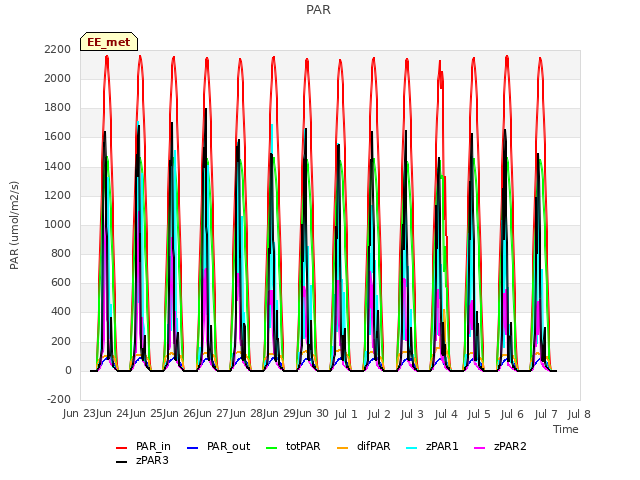Click the orange difPAR legend swatch

[x=342, y=448]
